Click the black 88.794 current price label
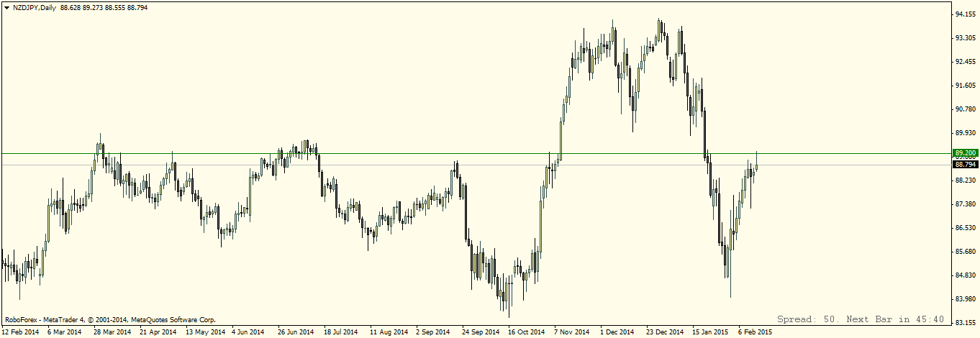 coord(964,165)
